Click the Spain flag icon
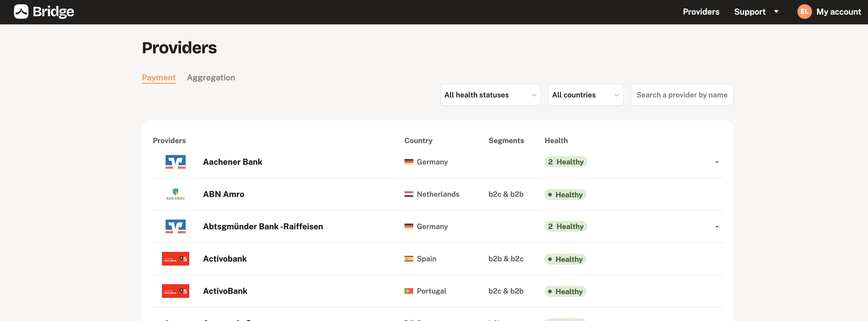The height and width of the screenshot is (321, 868). tap(408, 259)
